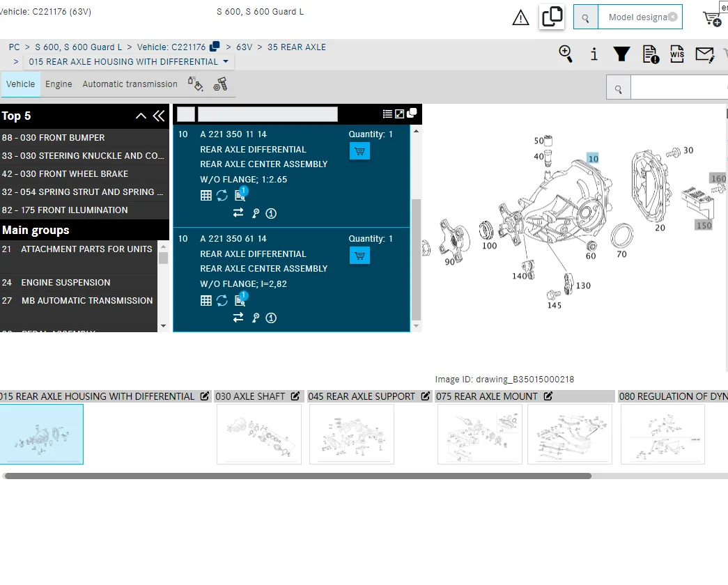The image size is (728, 585).
Task: Go to 63V breadcrumb link
Action: tap(245, 47)
